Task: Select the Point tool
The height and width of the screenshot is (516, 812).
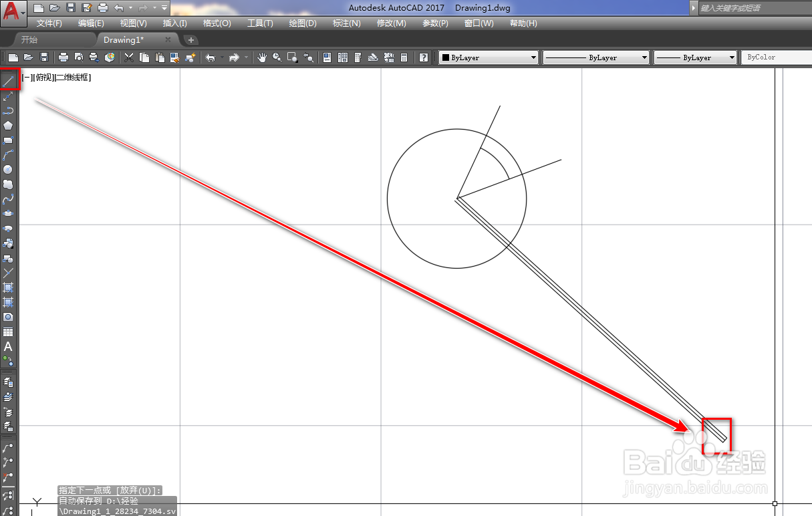Action: coord(9,273)
